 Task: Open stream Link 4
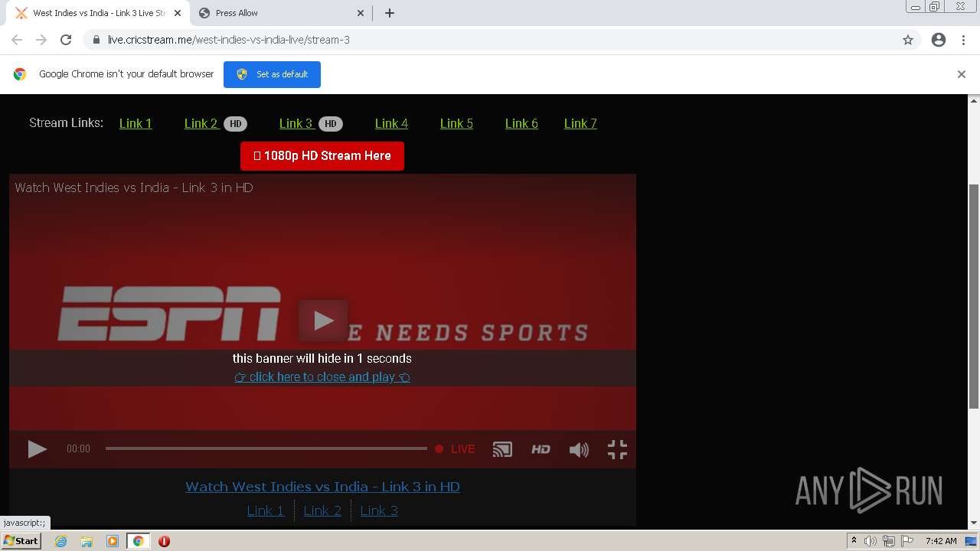coord(391,123)
